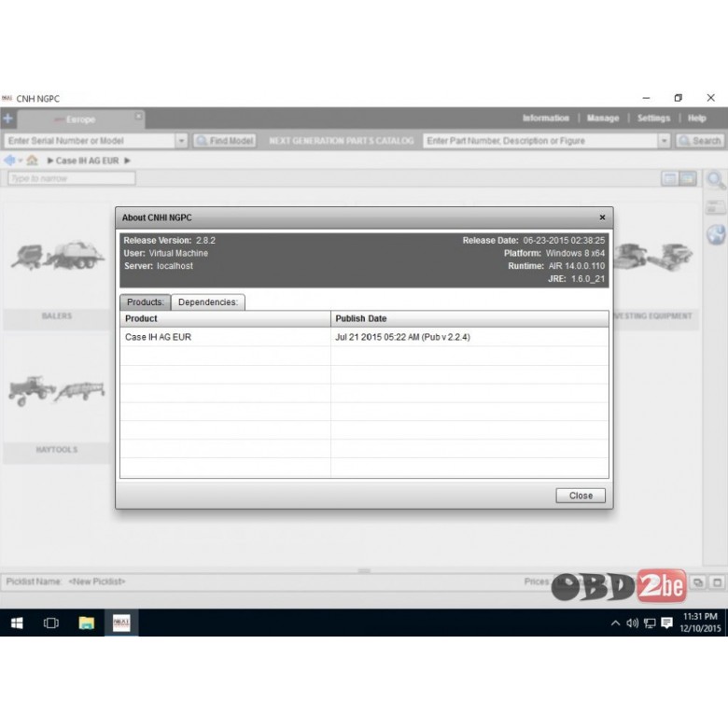Focus the Type to narrow filter box

pos(71,178)
